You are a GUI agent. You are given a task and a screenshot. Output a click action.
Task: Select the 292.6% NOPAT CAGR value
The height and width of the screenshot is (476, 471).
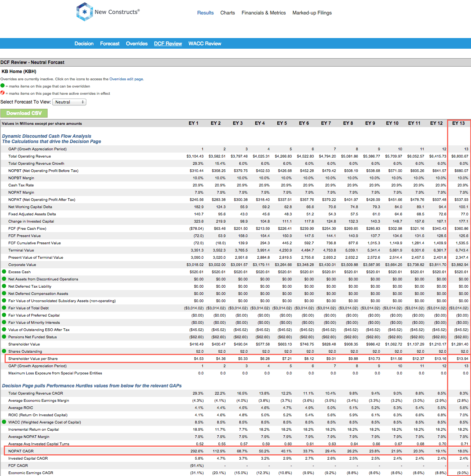pyautogui.click(x=197, y=451)
